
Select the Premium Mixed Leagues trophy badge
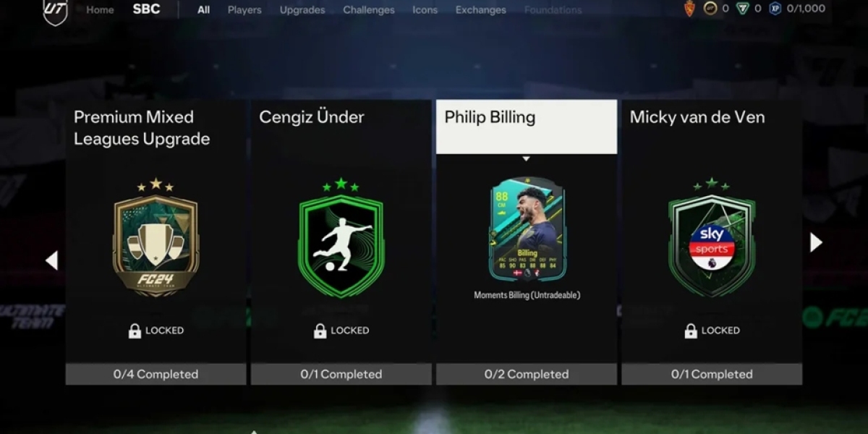click(156, 237)
